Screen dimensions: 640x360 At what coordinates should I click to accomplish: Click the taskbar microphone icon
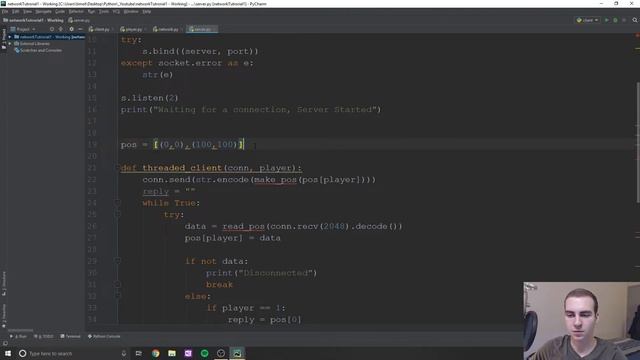pos(124,353)
